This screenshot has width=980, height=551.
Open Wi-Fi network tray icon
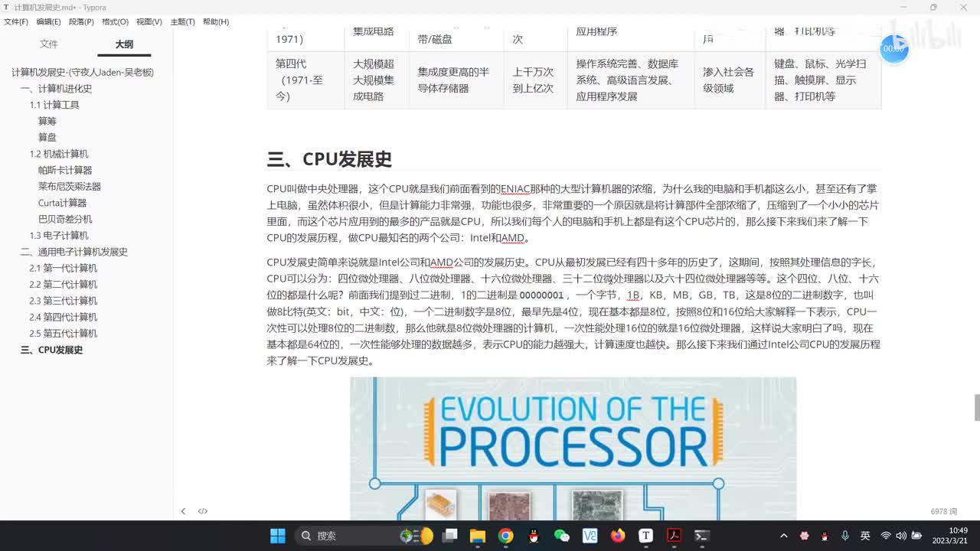coord(886,536)
